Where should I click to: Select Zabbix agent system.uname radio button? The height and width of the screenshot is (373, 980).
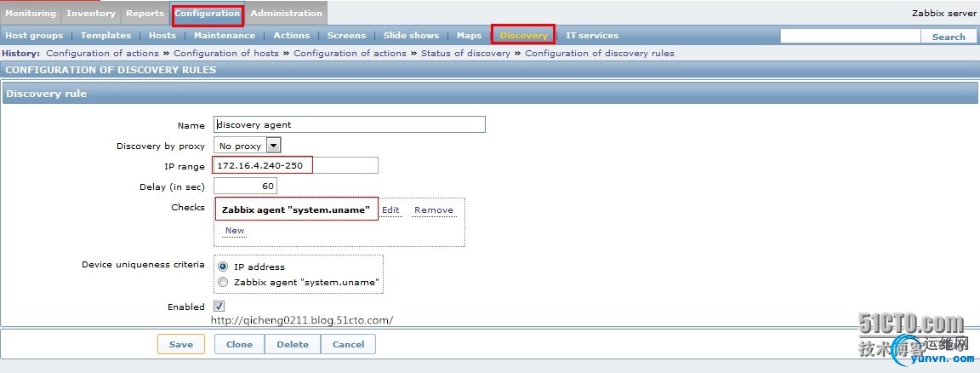click(x=223, y=282)
